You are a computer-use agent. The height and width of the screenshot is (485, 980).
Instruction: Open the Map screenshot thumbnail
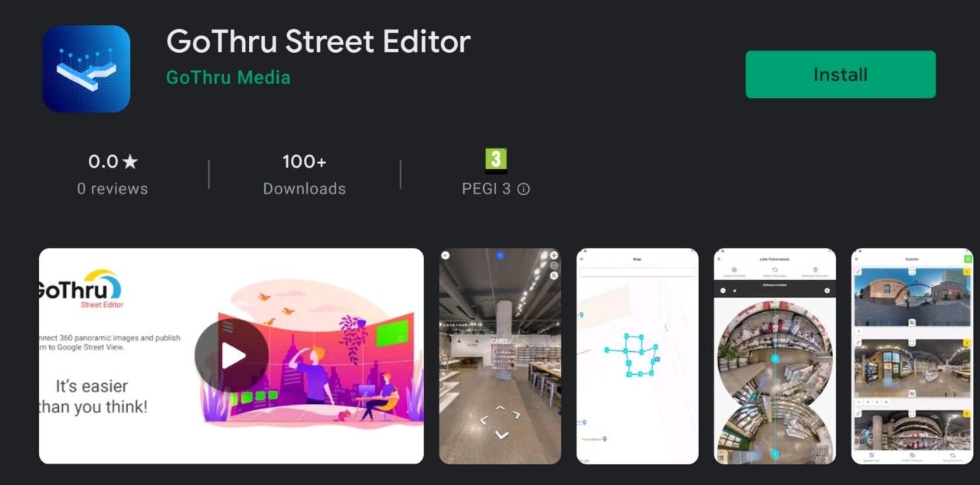[638, 356]
